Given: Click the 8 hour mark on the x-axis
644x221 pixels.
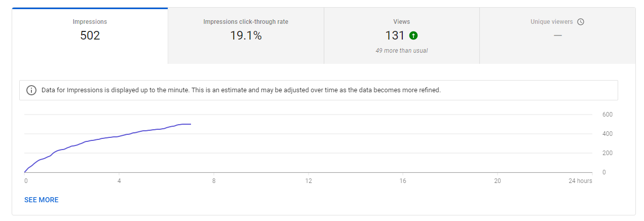Looking at the screenshot, I should [x=214, y=181].
